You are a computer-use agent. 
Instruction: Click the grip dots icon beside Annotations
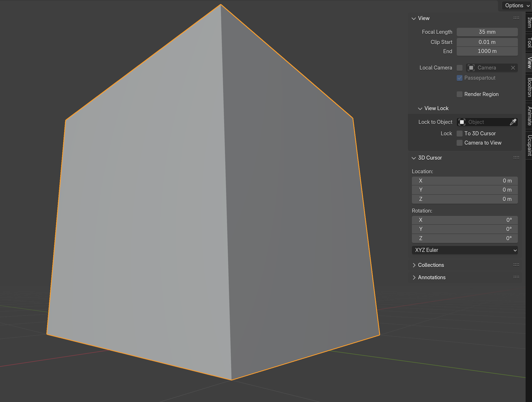click(516, 277)
